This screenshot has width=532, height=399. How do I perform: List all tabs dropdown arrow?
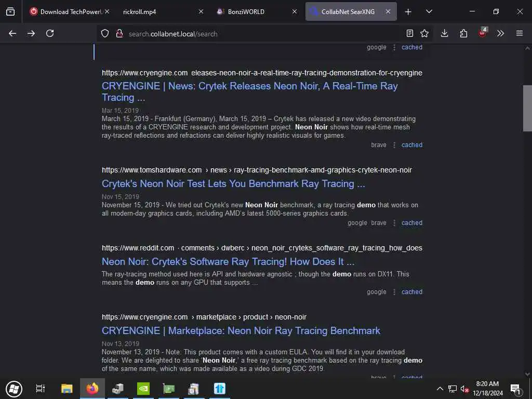pos(429,11)
